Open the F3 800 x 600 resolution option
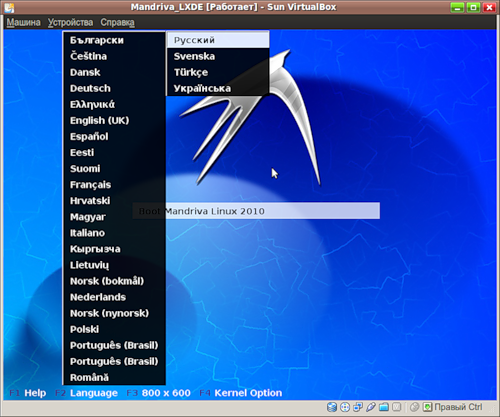 point(158,393)
